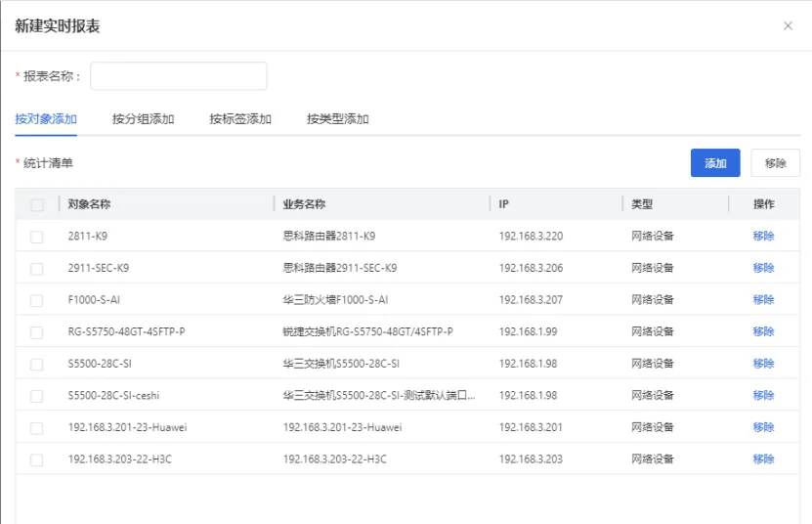Tick the checkbox for 2911-SEC-K9
812x524 pixels.
(x=37, y=269)
